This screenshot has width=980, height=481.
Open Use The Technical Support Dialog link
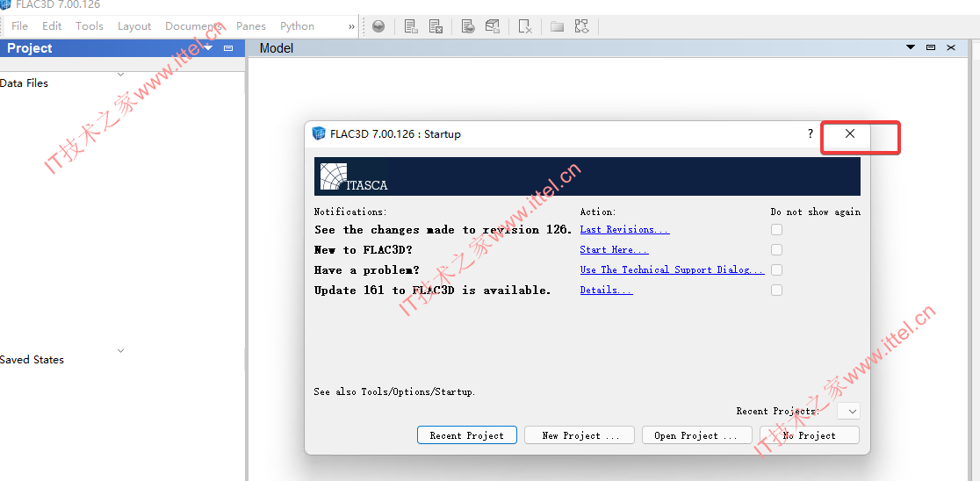point(672,269)
